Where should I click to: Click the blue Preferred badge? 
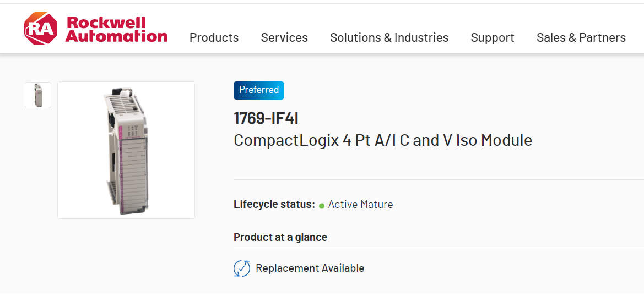259,90
